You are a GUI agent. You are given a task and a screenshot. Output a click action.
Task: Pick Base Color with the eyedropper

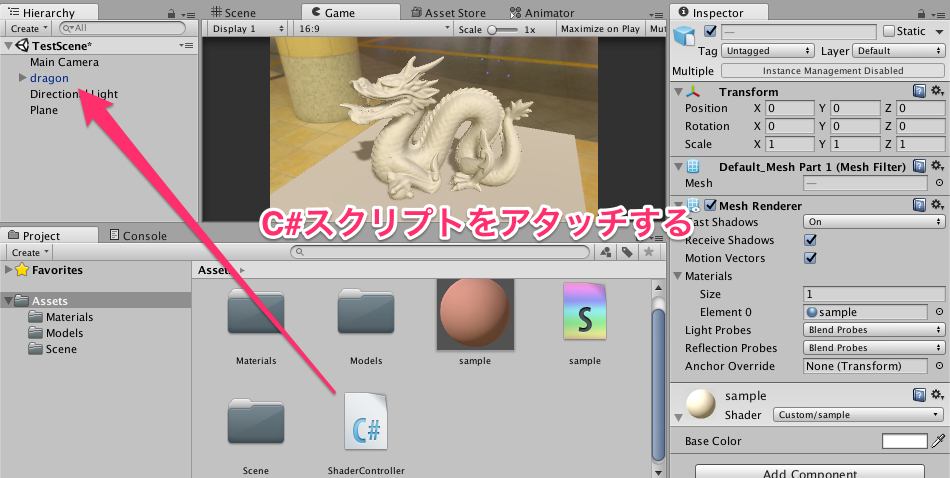coord(938,441)
